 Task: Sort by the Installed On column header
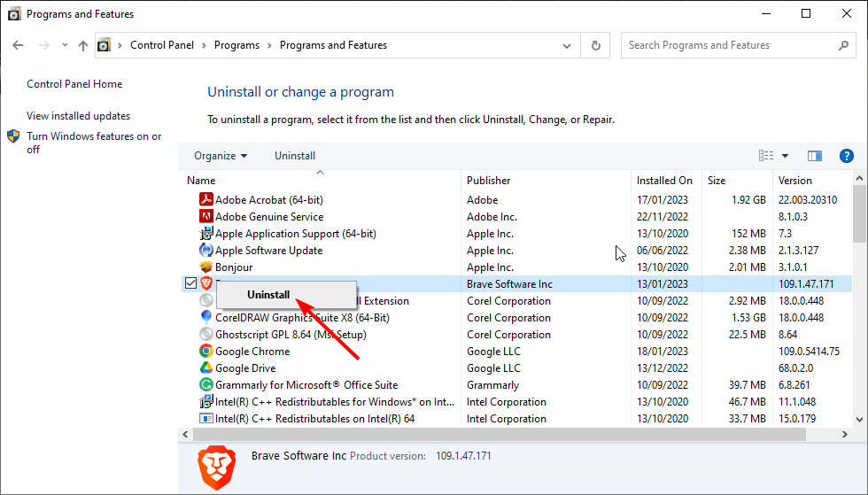(666, 181)
